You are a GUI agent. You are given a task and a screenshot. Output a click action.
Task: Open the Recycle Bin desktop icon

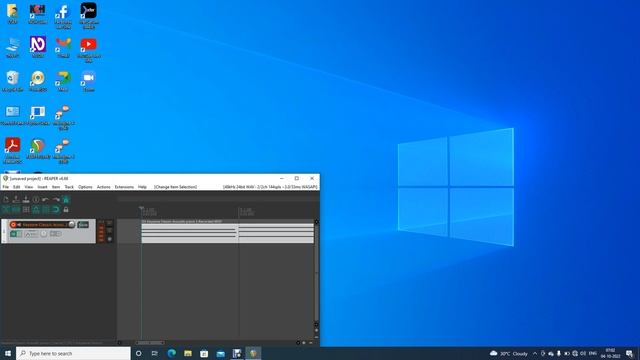coord(12,81)
